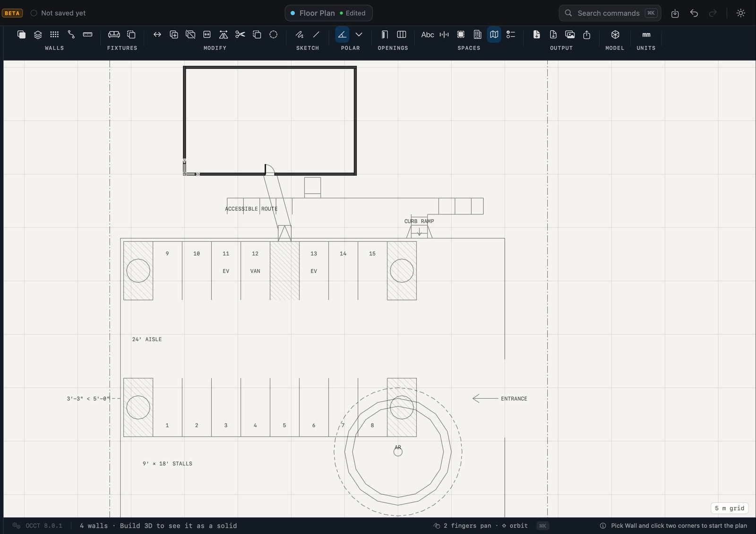
Task: Click the dotted grid icon in Walls
Action: [x=54, y=34]
